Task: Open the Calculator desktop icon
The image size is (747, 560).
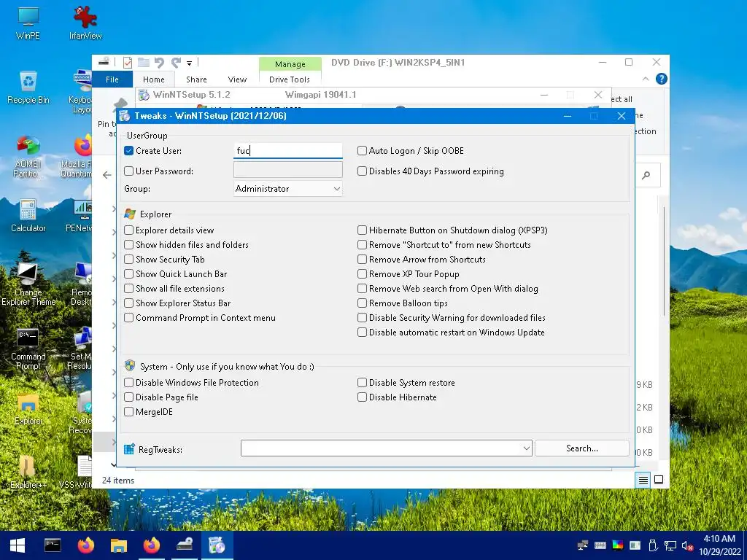Action: 28,216
